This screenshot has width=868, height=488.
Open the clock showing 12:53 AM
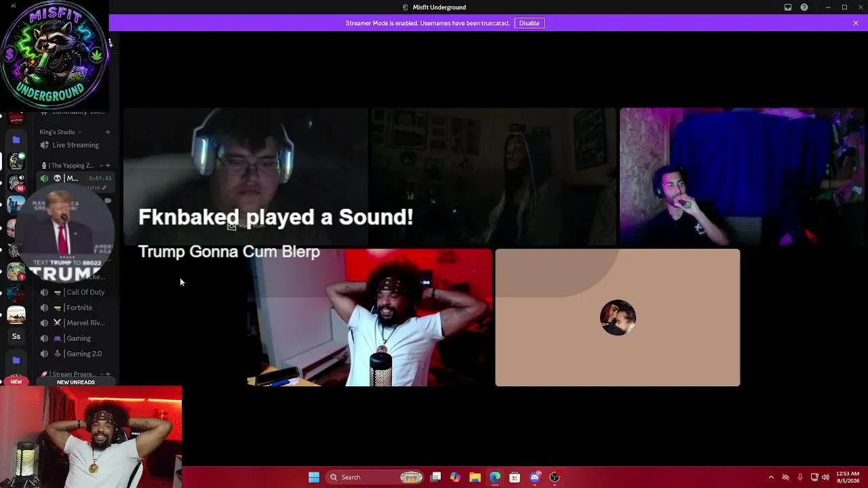(x=848, y=477)
